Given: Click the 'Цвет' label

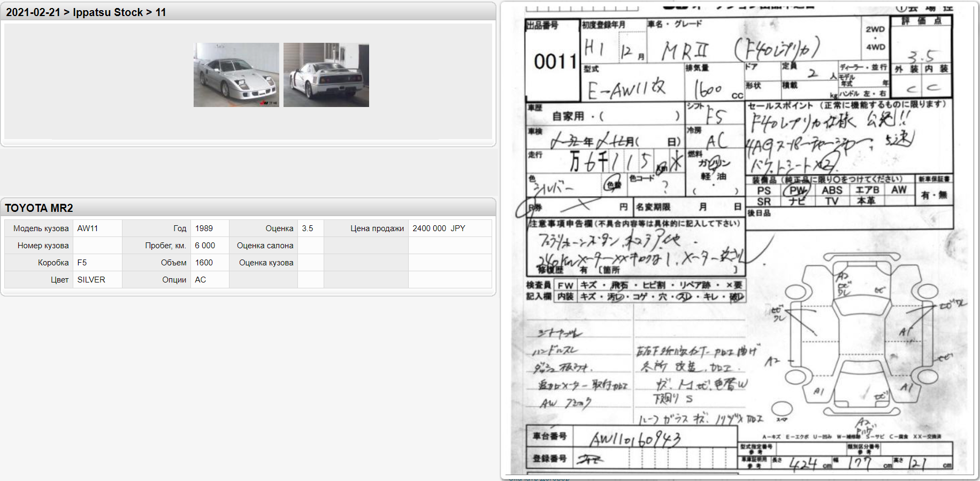Looking at the screenshot, I should click(60, 280).
